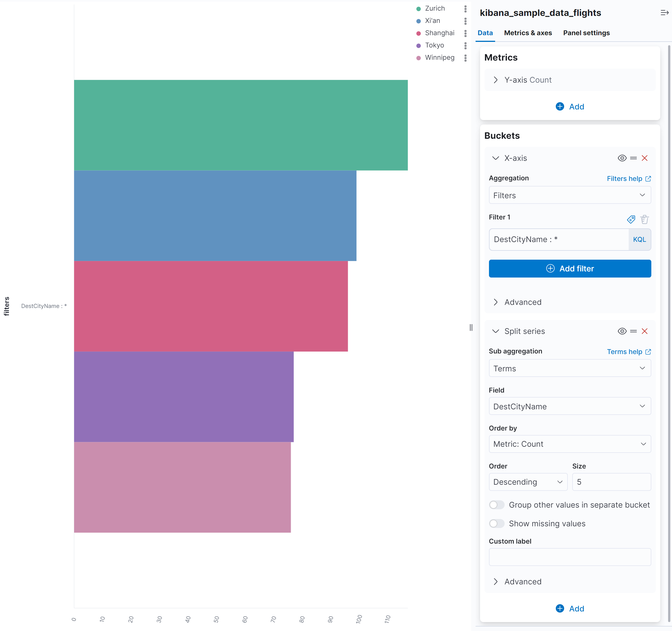The image size is (672, 631).
Task: Open the Filters aggregation dropdown
Action: click(x=569, y=195)
